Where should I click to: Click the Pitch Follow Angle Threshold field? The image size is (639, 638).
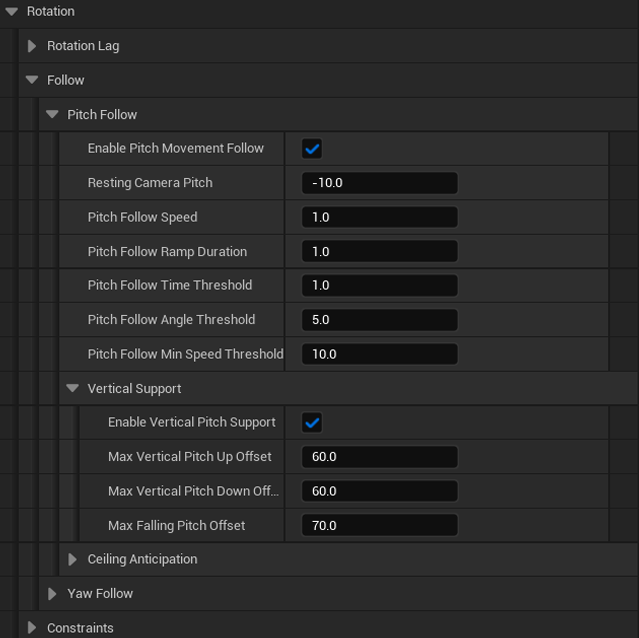(x=379, y=320)
